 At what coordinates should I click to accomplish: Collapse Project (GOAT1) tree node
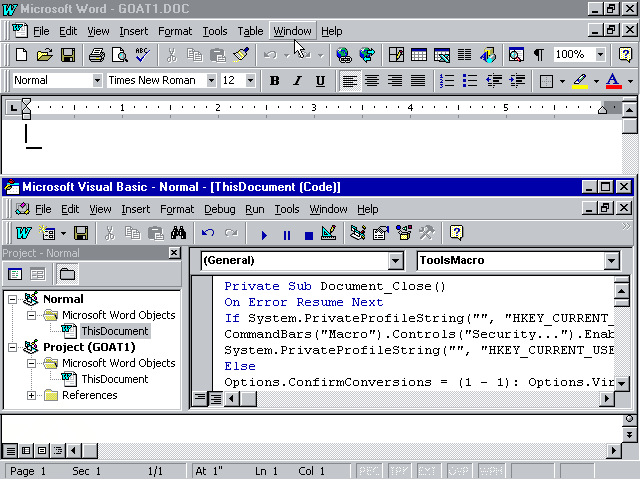point(12,347)
